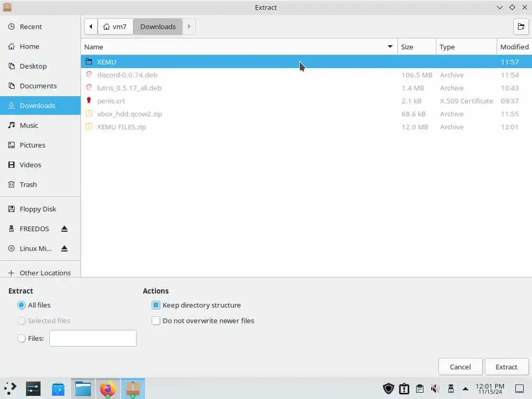Eject the Linux Mint volume
The image size is (532, 399).
click(64, 249)
